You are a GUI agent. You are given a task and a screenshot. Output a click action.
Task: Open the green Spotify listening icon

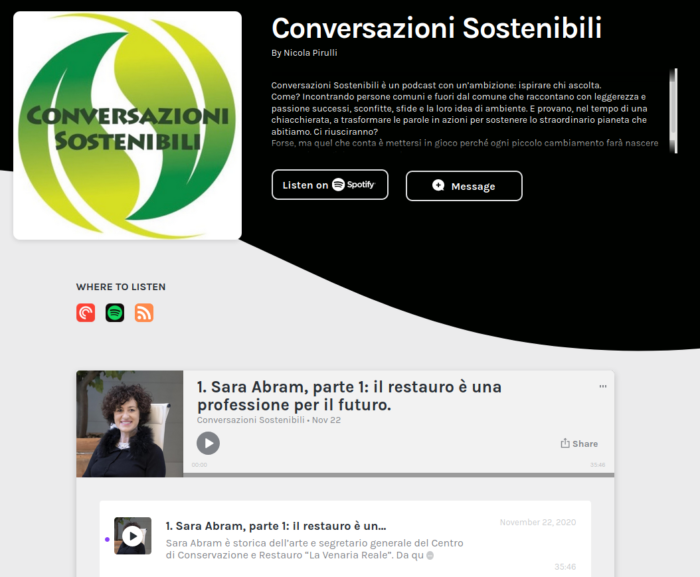coord(115,313)
